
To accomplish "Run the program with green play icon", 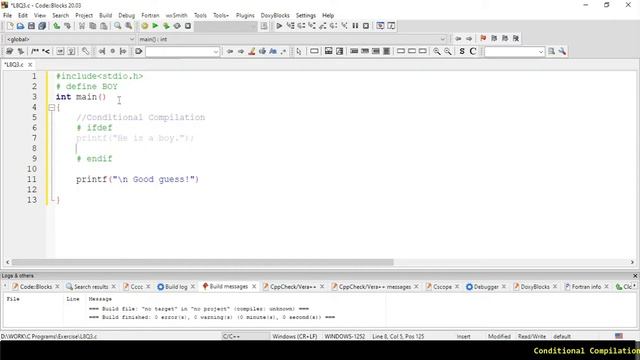I will pyautogui.click(x=155, y=26).
